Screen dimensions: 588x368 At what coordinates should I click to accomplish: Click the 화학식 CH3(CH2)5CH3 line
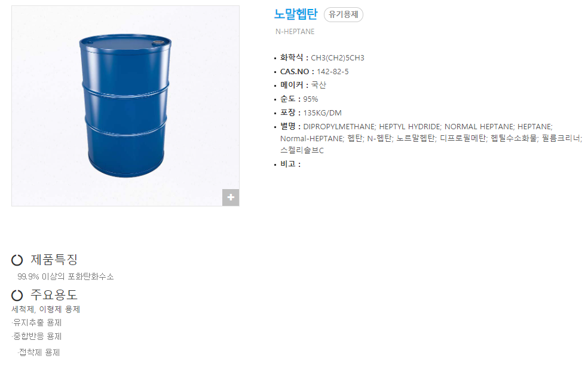(322, 58)
